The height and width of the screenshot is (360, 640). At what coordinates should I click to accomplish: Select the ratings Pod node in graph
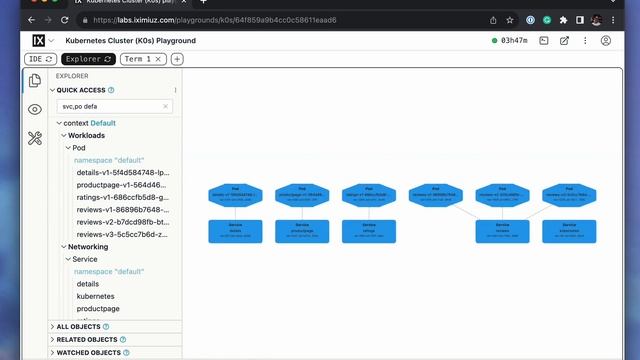(369, 195)
